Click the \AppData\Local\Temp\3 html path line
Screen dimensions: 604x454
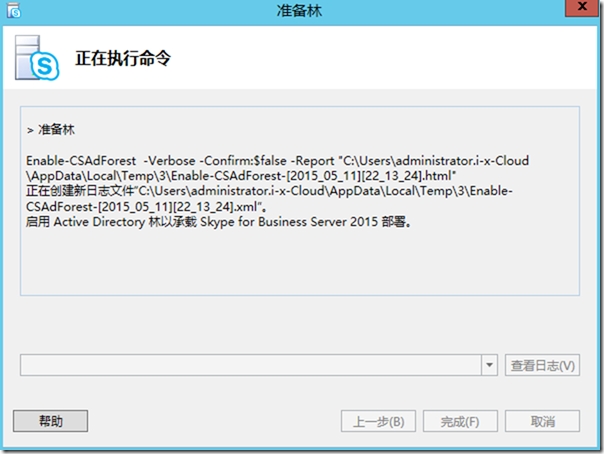click(x=241, y=176)
